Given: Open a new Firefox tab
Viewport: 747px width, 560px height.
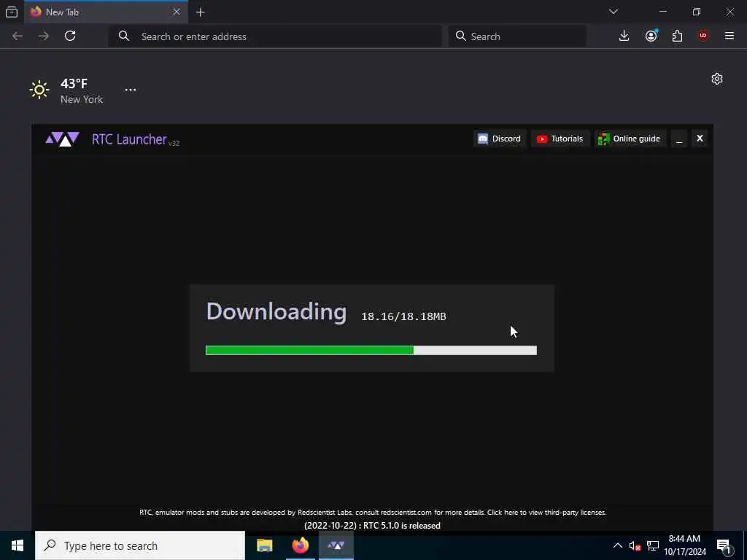Looking at the screenshot, I should click(x=201, y=12).
